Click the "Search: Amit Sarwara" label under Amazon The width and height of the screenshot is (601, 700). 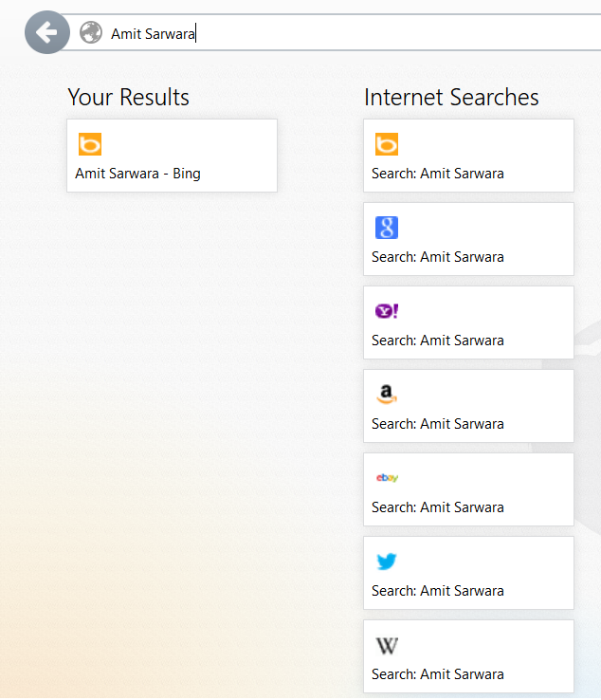(x=438, y=424)
